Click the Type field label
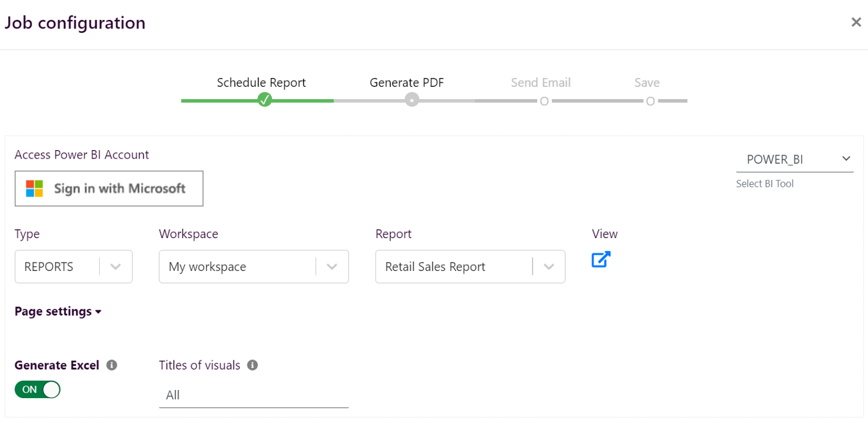Screen dimensions: 868x431 [x=27, y=234]
